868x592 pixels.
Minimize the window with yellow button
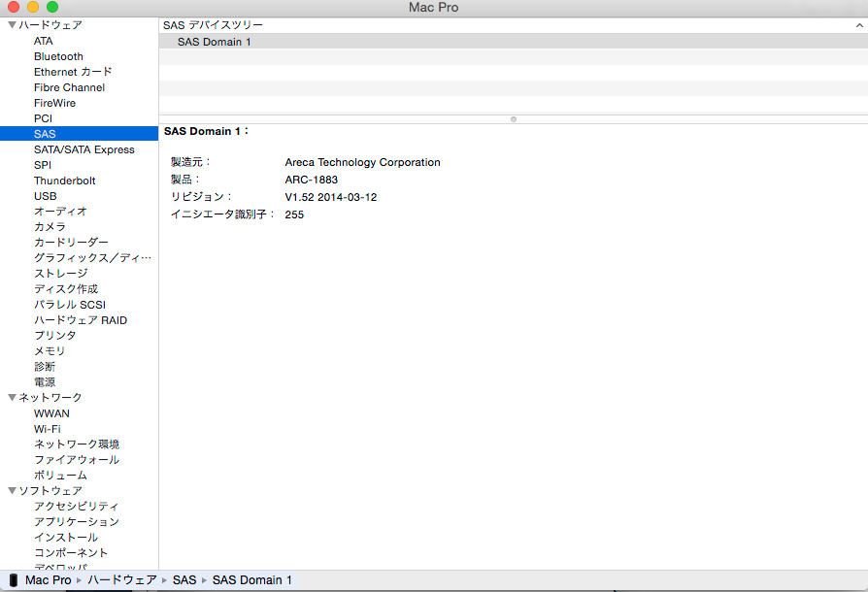(33, 7)
